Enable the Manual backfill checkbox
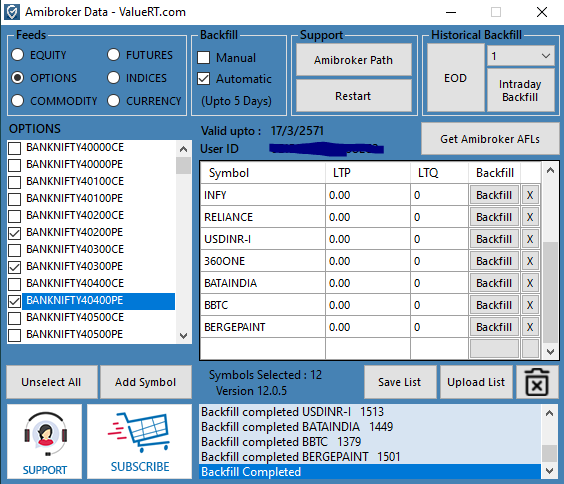The image size is (564, 484). pos(204,57)
